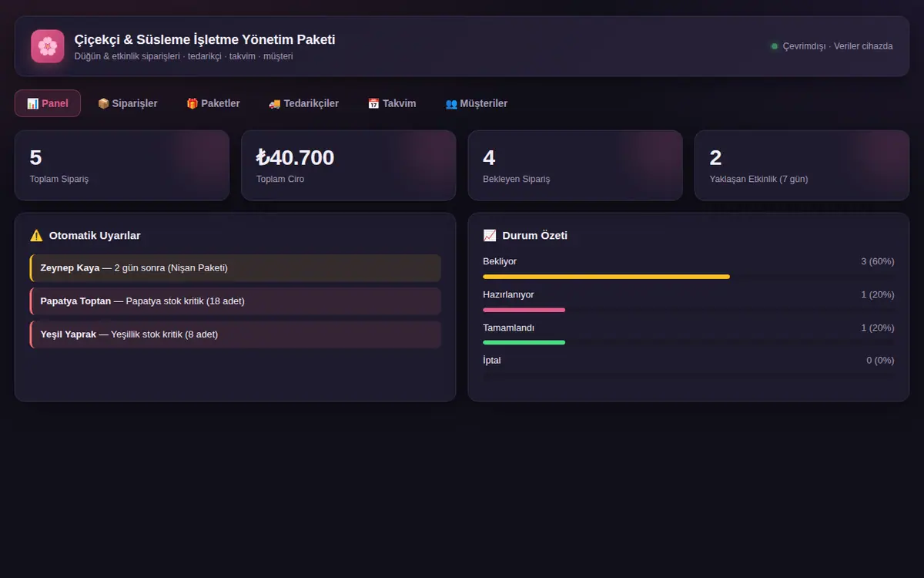Click the "0 (0%)" İptal value
The height and width of the screenshot is (578, 924).
(x=880, y=360)
